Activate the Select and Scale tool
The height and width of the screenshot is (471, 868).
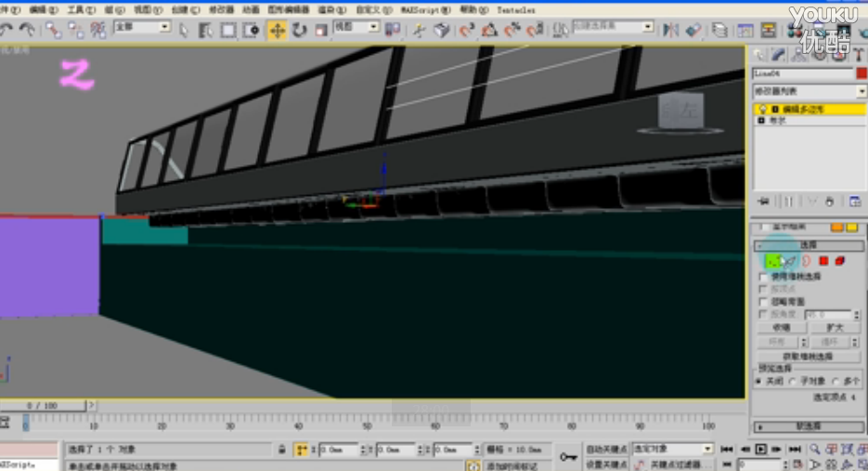(321, 30)
